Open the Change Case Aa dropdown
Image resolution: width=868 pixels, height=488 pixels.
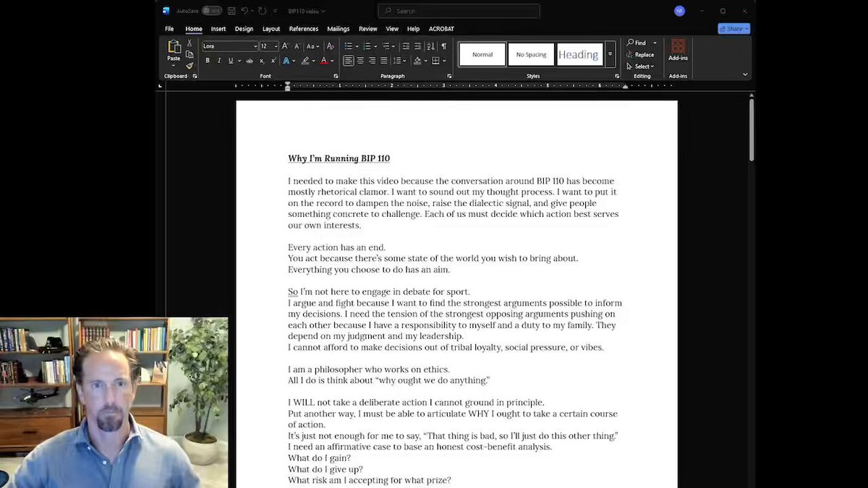(312, 46)
